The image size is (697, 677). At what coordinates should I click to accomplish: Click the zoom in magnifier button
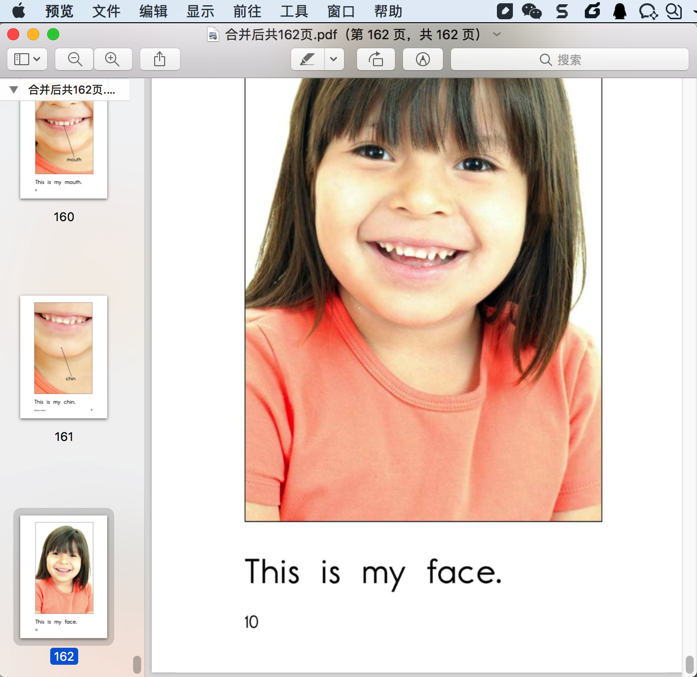(x=112, y=60)
